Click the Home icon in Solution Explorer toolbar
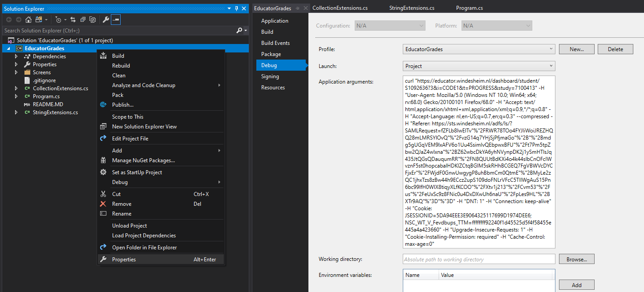Viewport: 644px width, 292px height. [28, 20]
